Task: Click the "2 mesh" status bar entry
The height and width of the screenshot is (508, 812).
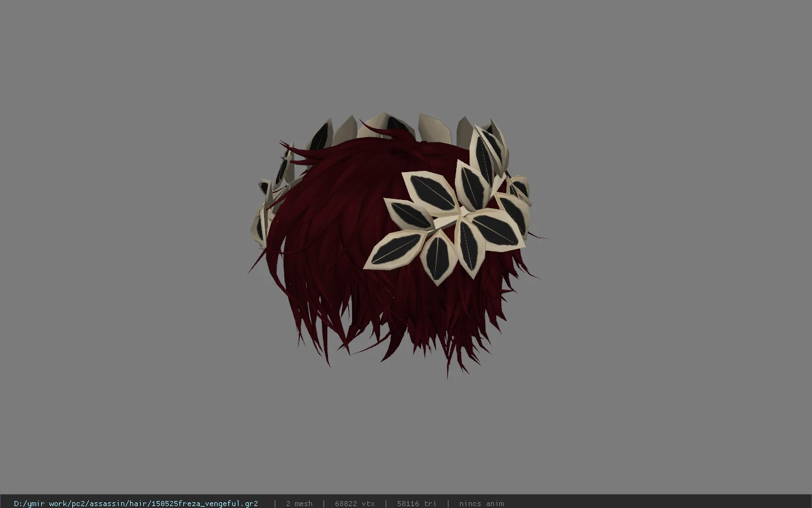Action: [x=299, y=504]
